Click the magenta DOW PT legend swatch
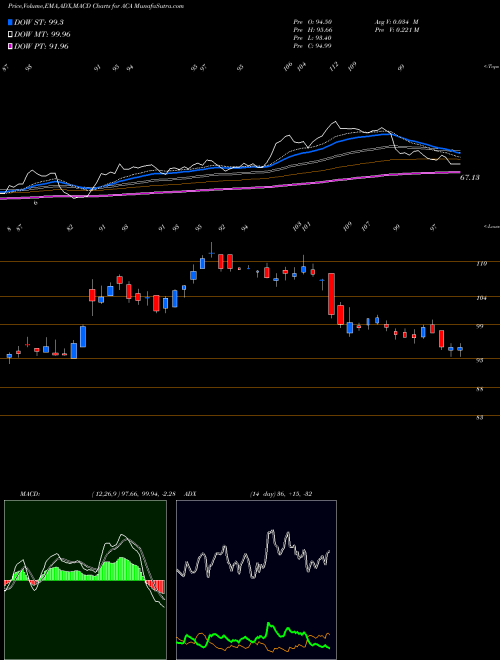500x660 pixels. (x=10, y=46)
